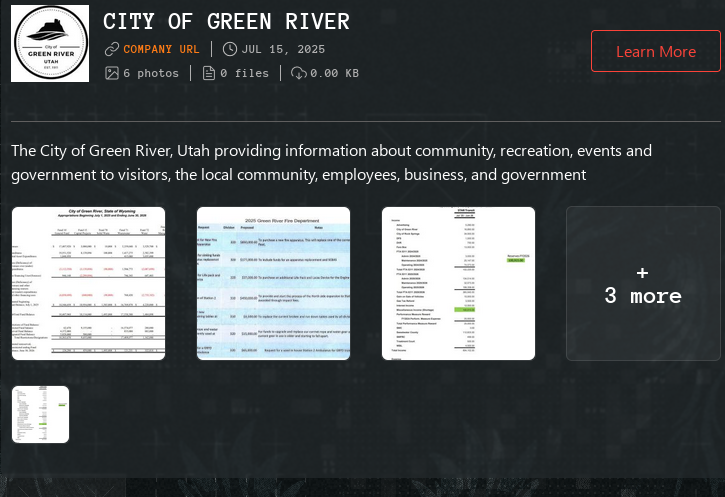Click the City of Green River logo
The image size is (725, 497).
point(50,43)
